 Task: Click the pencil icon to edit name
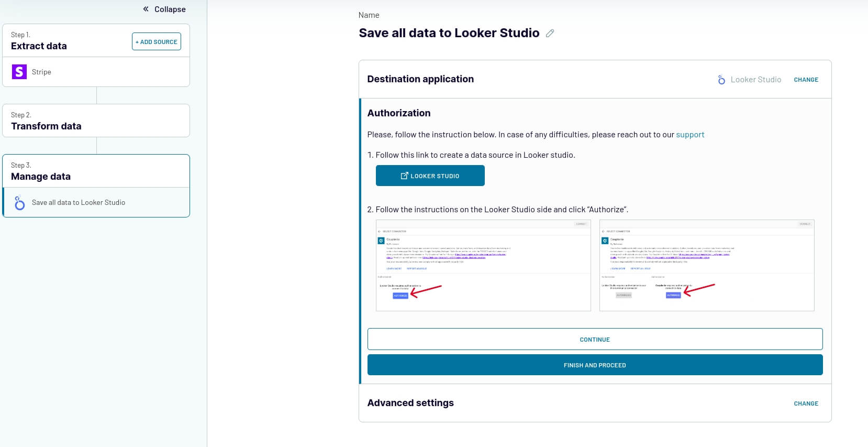[x=550, y=33]
